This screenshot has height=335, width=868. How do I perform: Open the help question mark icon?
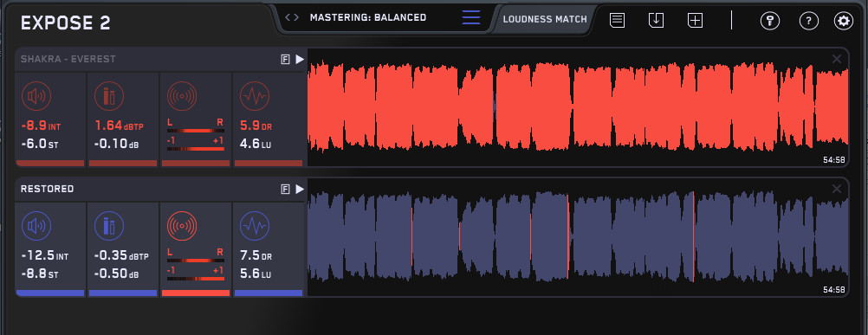pos(809,21)
